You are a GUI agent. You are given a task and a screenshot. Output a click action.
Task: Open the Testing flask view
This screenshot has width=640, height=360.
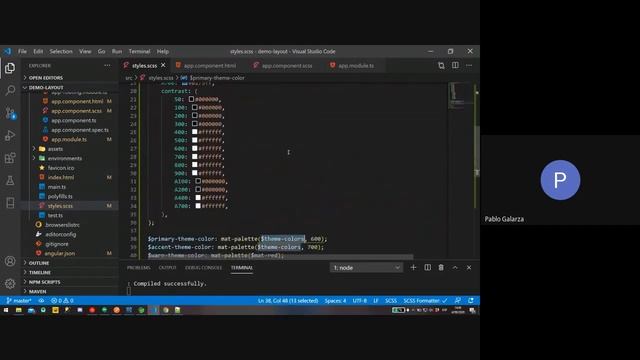10,180
